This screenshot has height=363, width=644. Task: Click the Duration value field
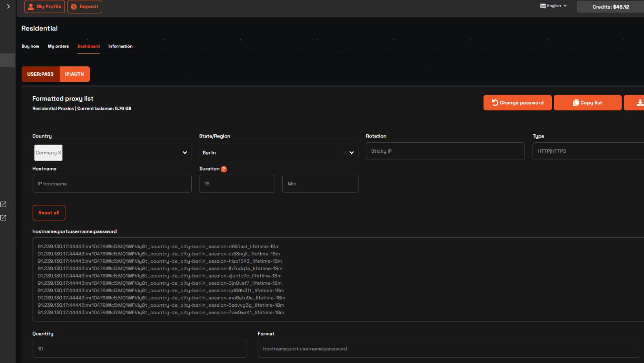(x=237, y=184)
